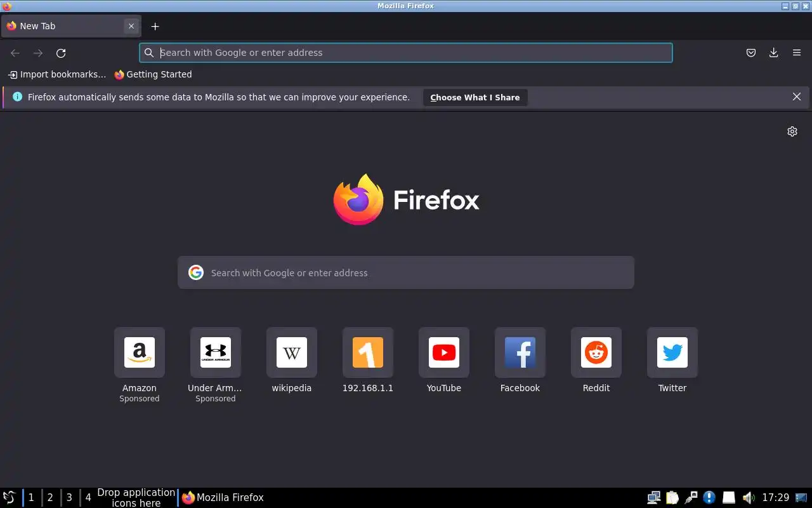The height and width of the screenshot is (508, 812).
Task: Focus the address bar search field
Action: click(406, 53)
